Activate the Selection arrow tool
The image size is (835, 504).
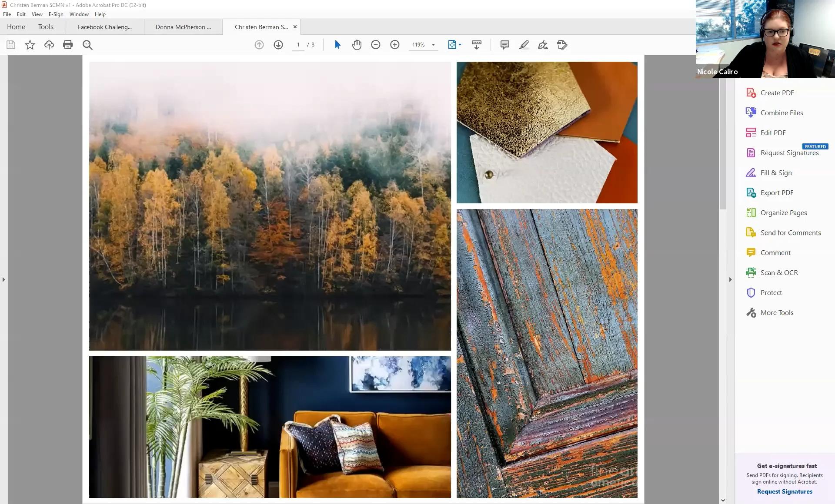pyautogui.click(x=337, y=45)
